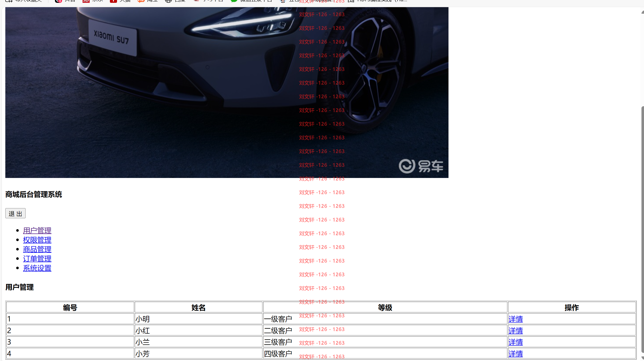Select the name cell 小兰
The image size is (644, 361).
pos(199,342)
